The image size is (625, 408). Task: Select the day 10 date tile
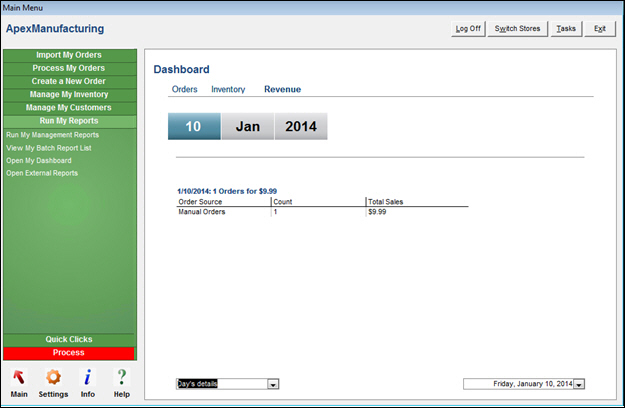pyautogui.click(x=194, y=127)
